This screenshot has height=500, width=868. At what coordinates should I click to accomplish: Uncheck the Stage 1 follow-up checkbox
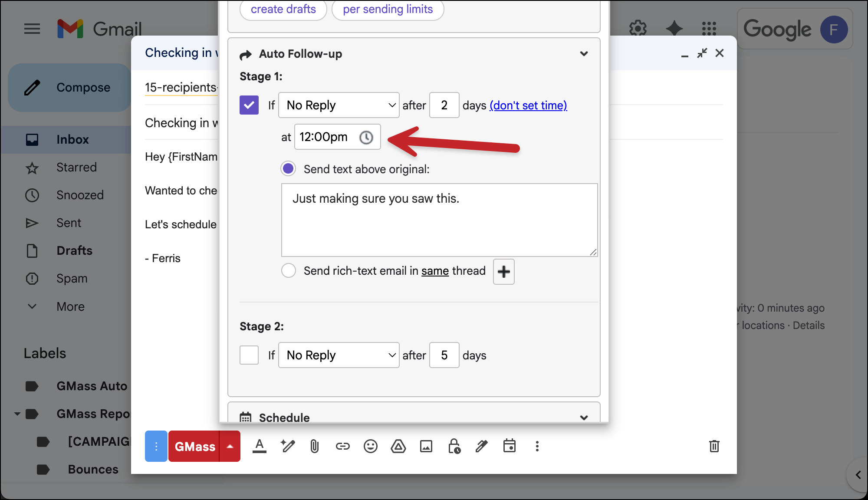click(x=249, y=105)
